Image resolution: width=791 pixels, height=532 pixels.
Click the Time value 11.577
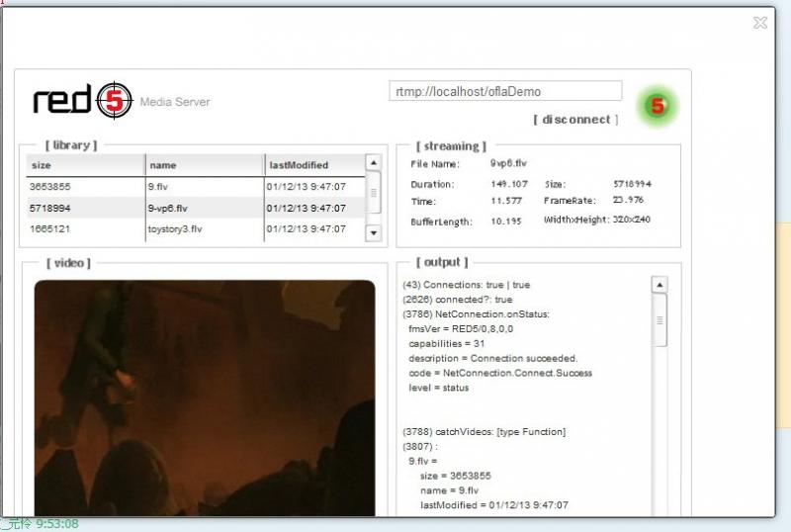point(506,201)
